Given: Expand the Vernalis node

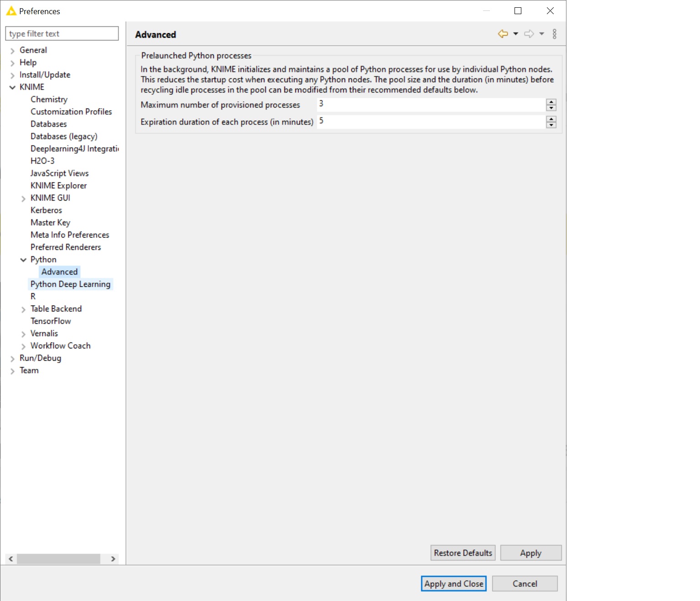Looking at the screenshot, I should pos(23,334).
